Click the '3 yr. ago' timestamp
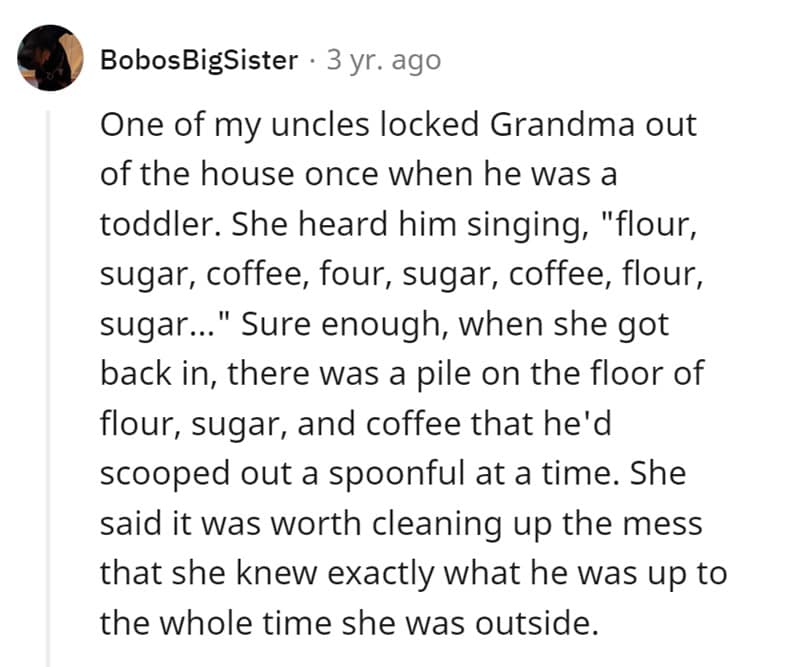 coord(383,60)
